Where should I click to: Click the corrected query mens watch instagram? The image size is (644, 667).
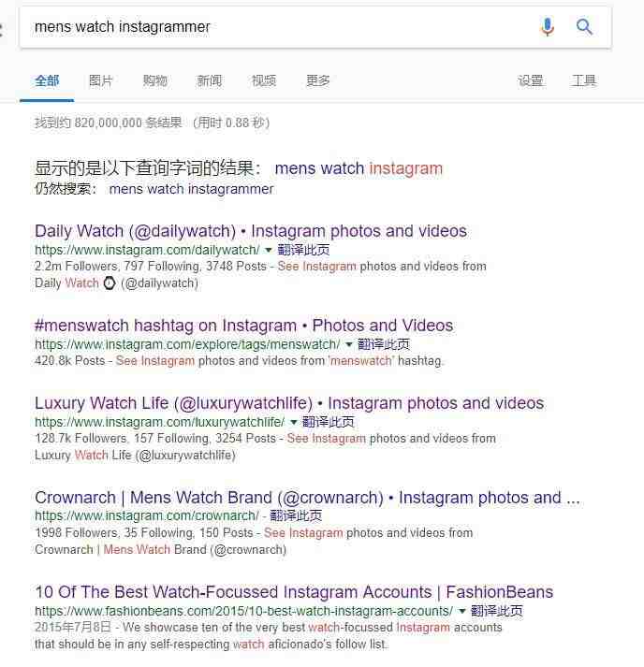pos(359,168)
